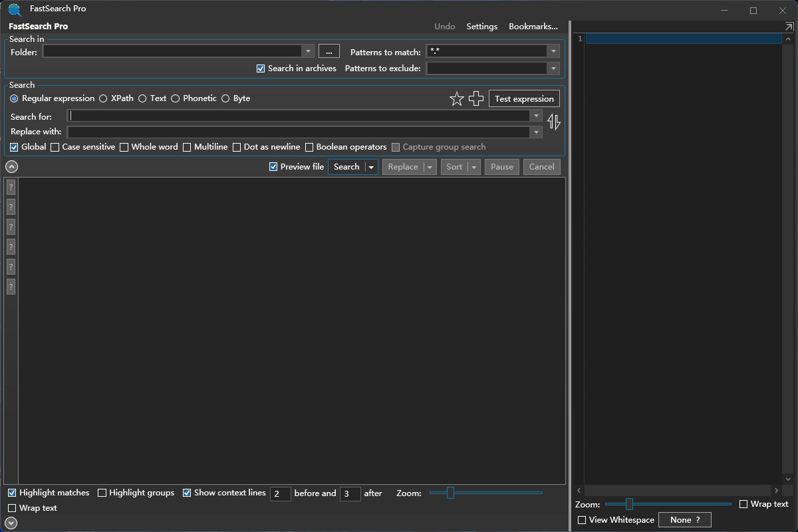Click the preview vertical scrollbar down arrow
The width and height of the screenshot is (798, 532).
[789, 479]
